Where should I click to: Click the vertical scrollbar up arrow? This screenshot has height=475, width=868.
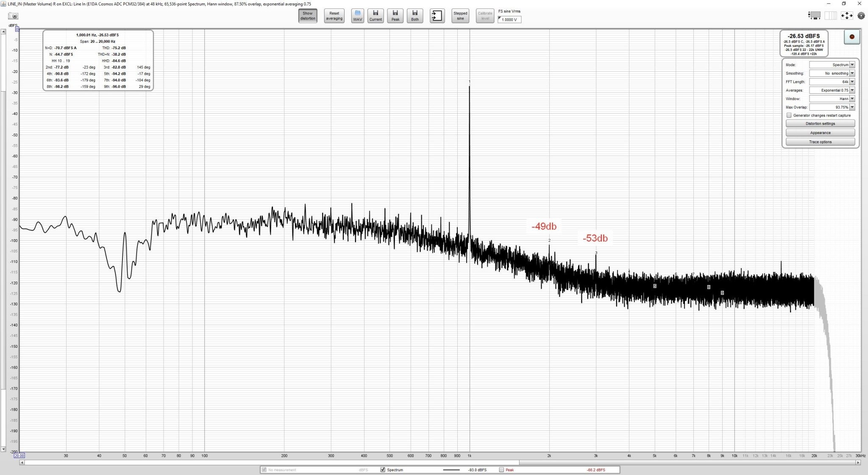click(3, 31)
